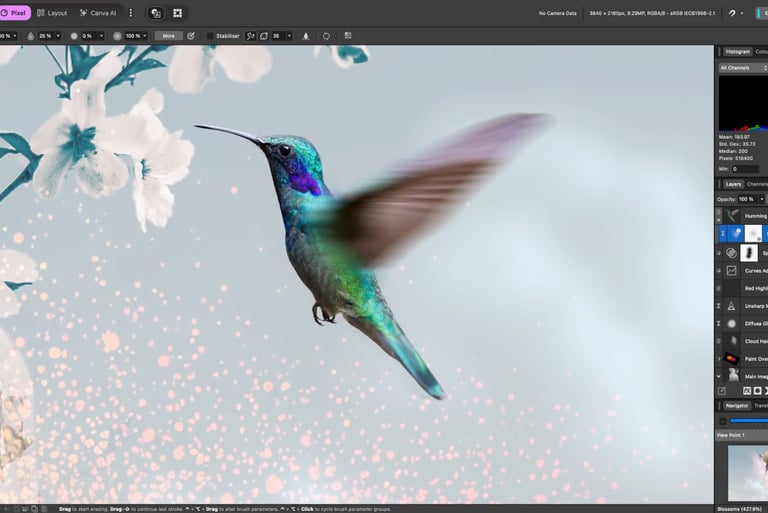The height and width of the screenshot is (513, 768).
Task: Select the Curves Adjustment layer icon
Action: click(x=731, y=270)
